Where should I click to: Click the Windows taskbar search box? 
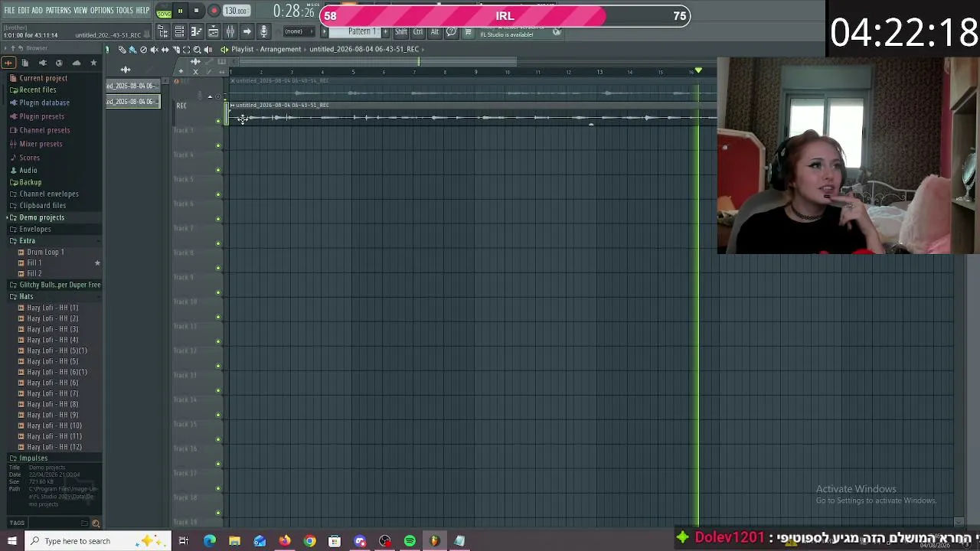97,541
